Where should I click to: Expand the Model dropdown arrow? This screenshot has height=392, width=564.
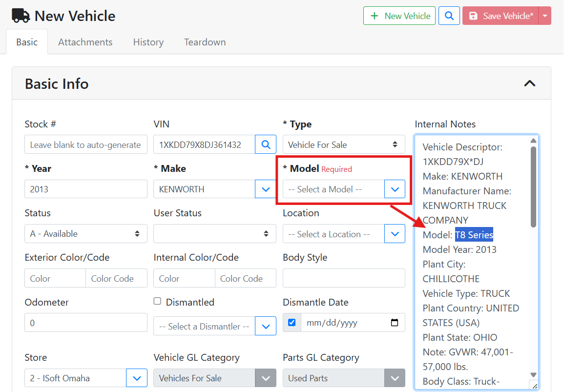coord(395,189)
